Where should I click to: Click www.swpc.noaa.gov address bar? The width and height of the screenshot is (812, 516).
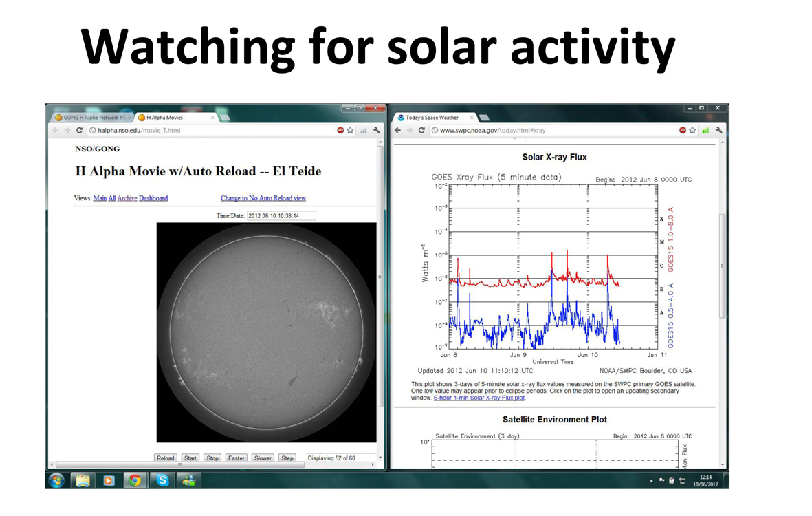(551, 131)
